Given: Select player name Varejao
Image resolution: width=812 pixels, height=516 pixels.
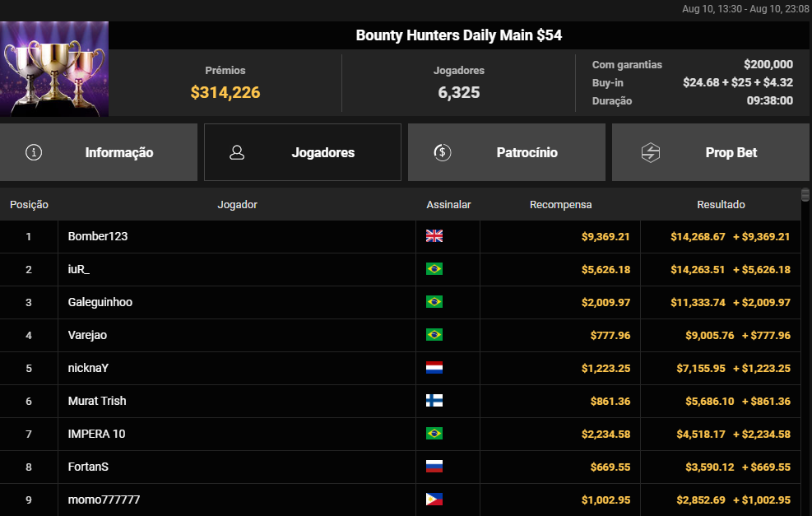Looking at the screenshot, I should coord(87,335).
